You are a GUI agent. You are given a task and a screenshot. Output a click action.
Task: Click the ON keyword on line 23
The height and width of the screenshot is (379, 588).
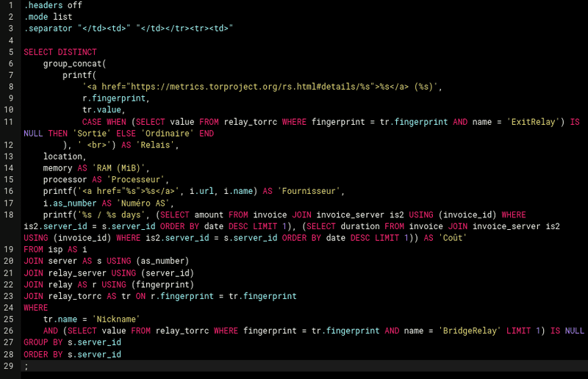pos(140,296)
